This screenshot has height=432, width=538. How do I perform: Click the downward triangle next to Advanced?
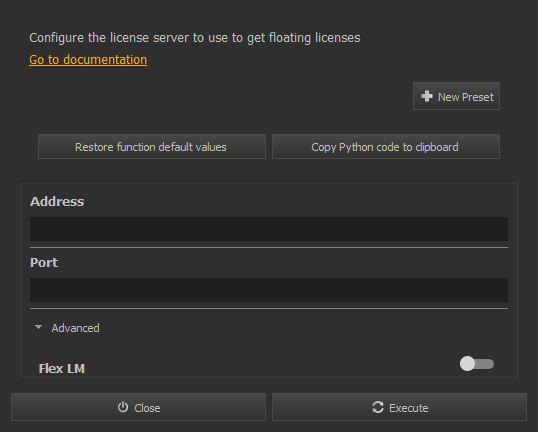point(38,327)
